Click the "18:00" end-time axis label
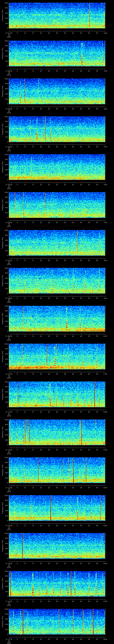The image size is (114, 644). [105, 639]
